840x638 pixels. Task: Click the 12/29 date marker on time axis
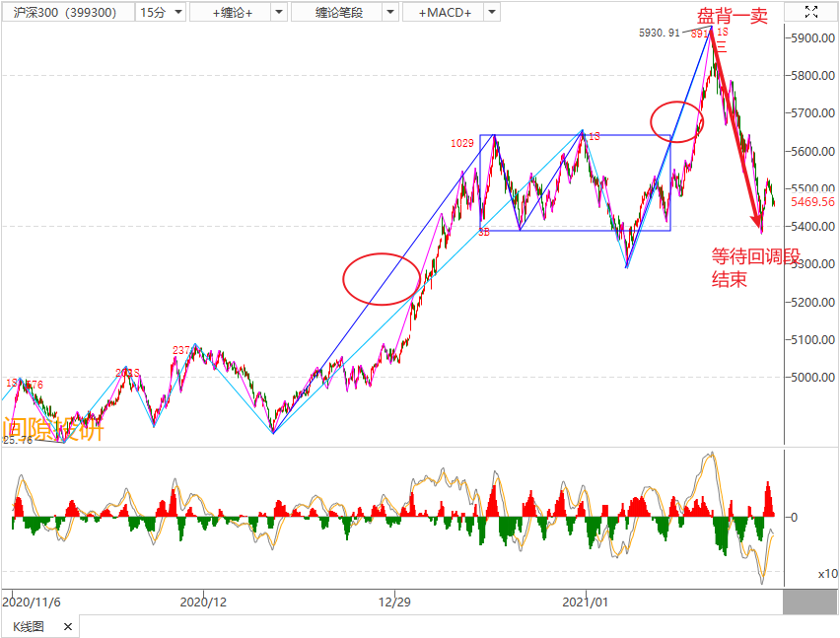394,601
